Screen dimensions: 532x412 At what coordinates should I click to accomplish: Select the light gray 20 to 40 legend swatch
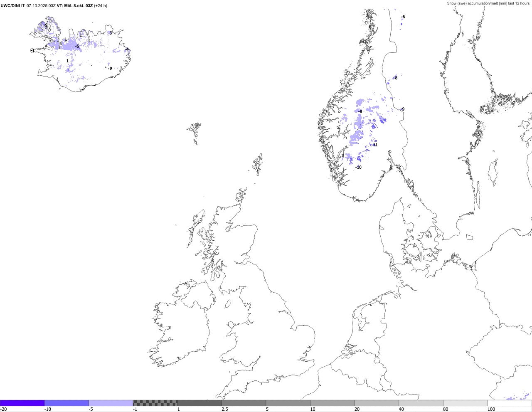click(377, 403)
